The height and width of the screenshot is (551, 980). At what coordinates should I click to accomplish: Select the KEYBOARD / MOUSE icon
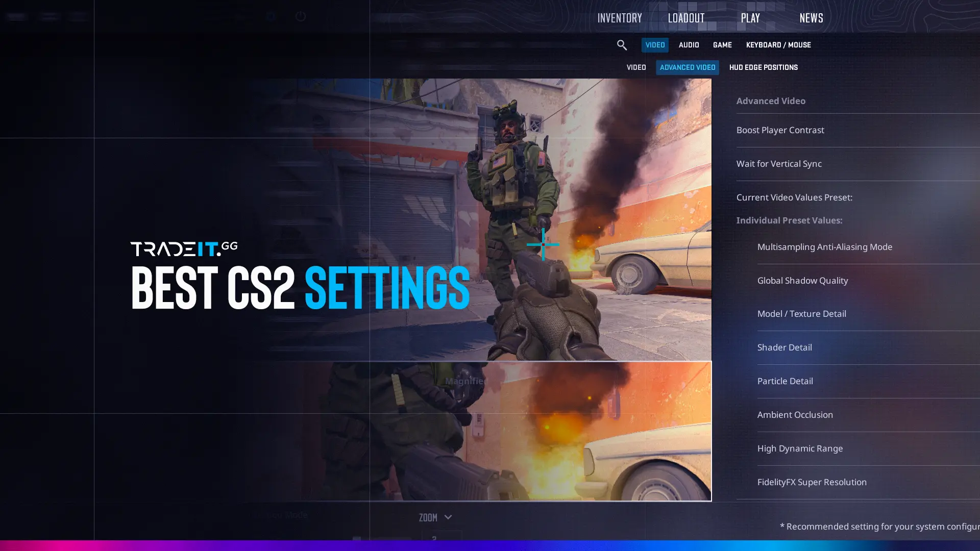pos(779,45)
